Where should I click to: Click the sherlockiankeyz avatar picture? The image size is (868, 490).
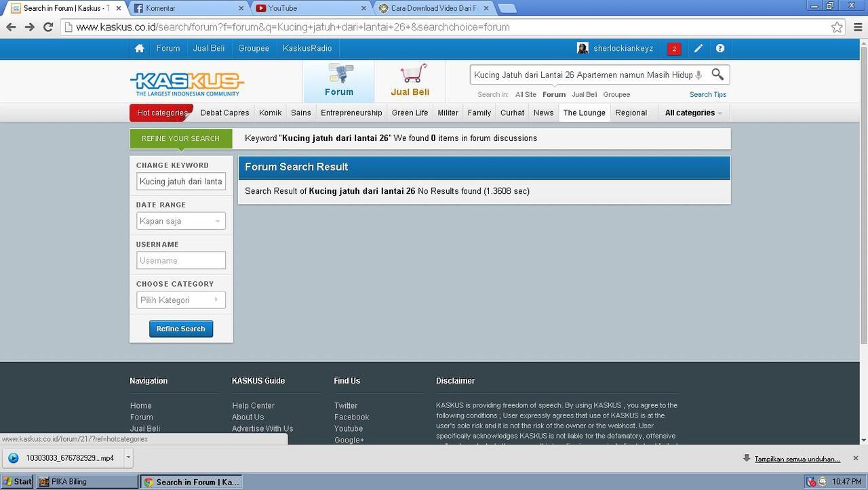pyautogui.click(x=583, y=48)
